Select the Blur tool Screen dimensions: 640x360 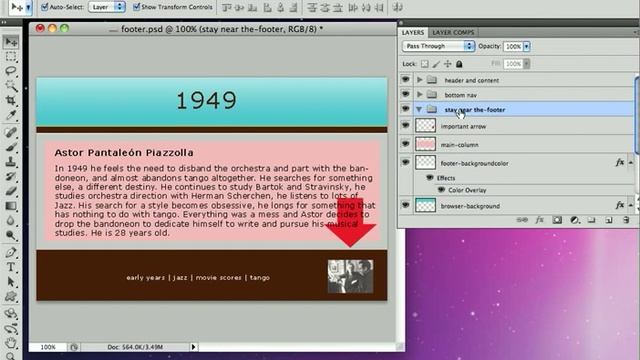click(11, 220)
